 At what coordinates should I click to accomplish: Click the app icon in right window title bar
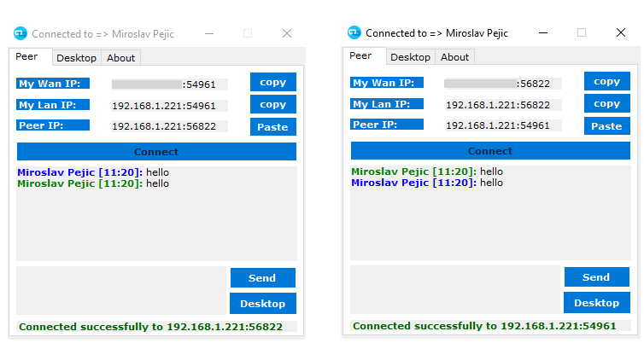point(354,32)
